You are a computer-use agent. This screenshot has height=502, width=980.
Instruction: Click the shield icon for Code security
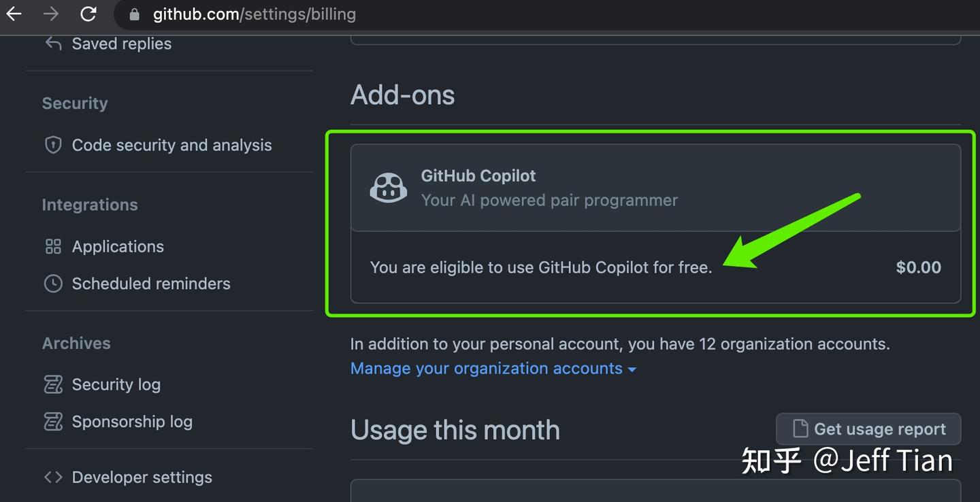point(53,145)
